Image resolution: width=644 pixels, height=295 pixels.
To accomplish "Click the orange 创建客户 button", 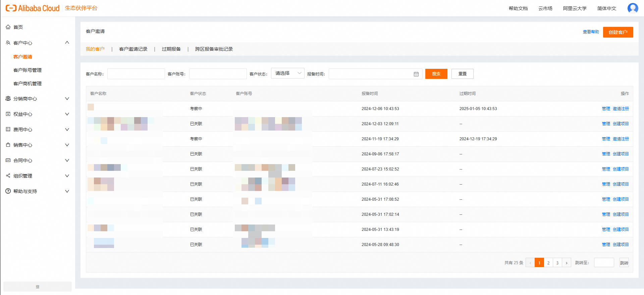I will [x=618, y=32].
